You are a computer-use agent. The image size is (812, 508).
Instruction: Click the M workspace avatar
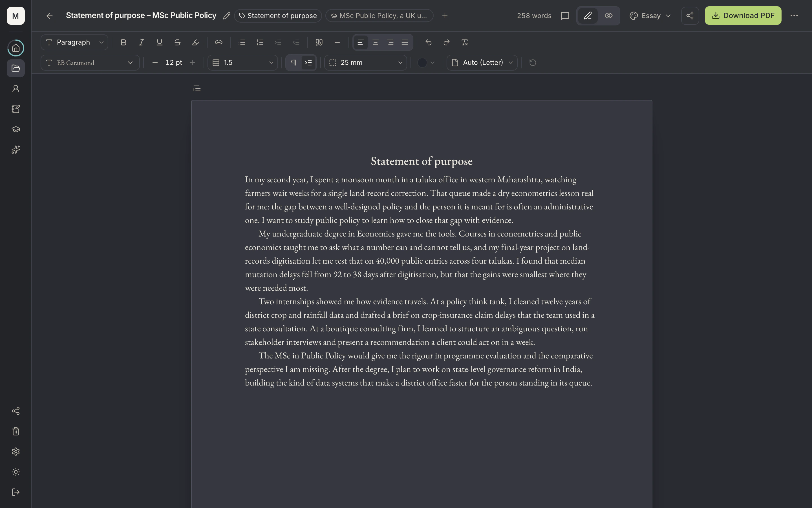click(16, 16)
